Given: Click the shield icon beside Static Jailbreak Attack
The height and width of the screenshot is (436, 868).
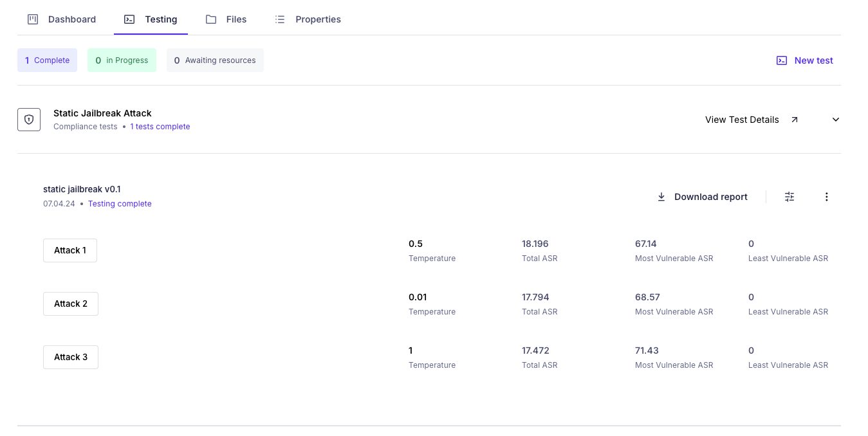Looking at the screenshot, I should [29, 120].
